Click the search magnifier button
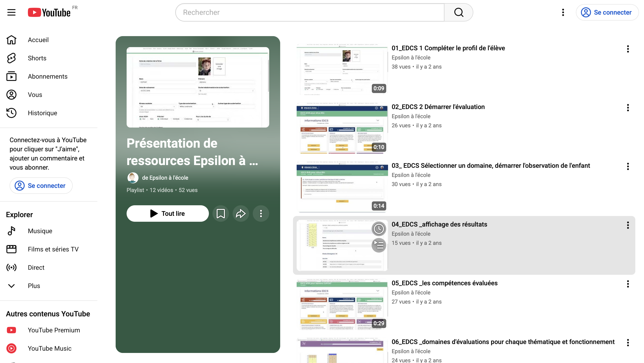This screenshot has width=644, height=363. pos(458,12)
